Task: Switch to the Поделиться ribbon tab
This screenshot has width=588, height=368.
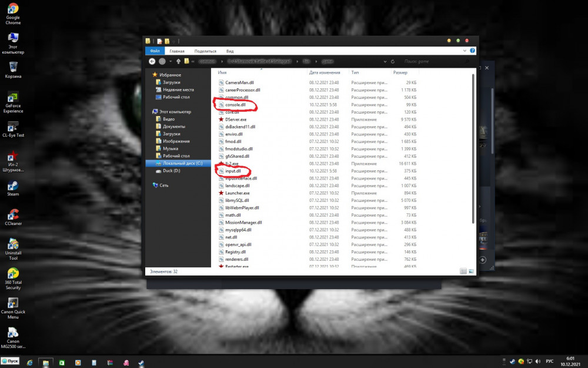Action: (x=205, y=51)
